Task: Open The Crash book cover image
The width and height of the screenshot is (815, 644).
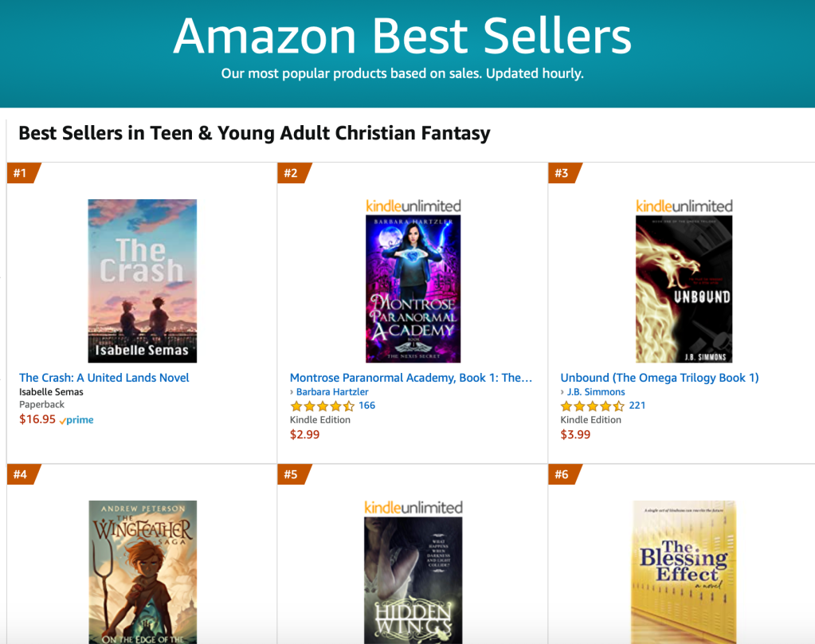Action: tap(142, 281)
